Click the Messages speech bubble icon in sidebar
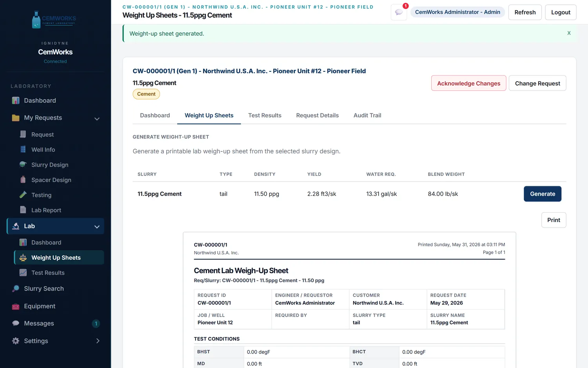This screenshot has width=588, height=368. (x=16, y=323)
